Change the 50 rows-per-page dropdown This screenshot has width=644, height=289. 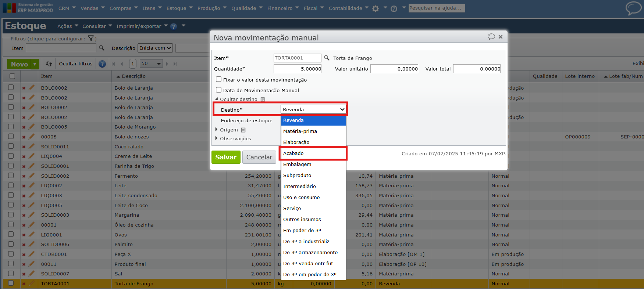click(x=151, y=64)
